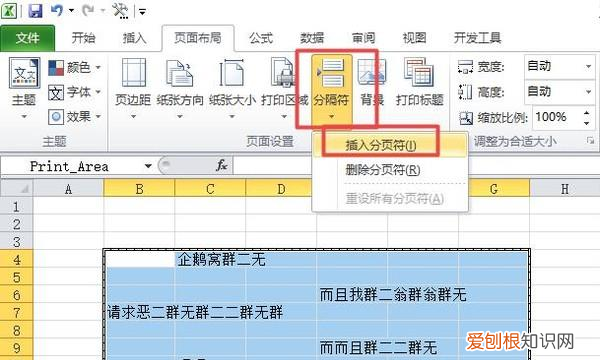Select row 7 header
The width and height of the screenshot is (600, 360).
(16, 313)
